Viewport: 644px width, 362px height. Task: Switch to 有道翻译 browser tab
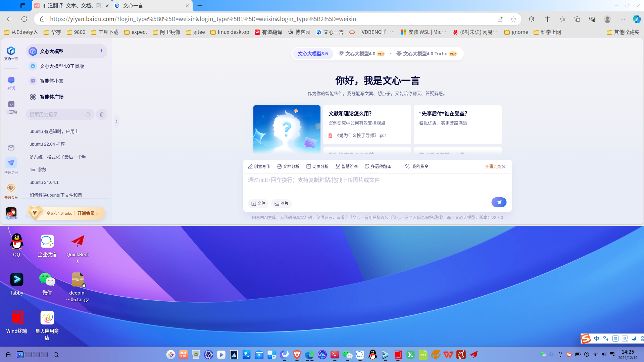pos(72,6)
